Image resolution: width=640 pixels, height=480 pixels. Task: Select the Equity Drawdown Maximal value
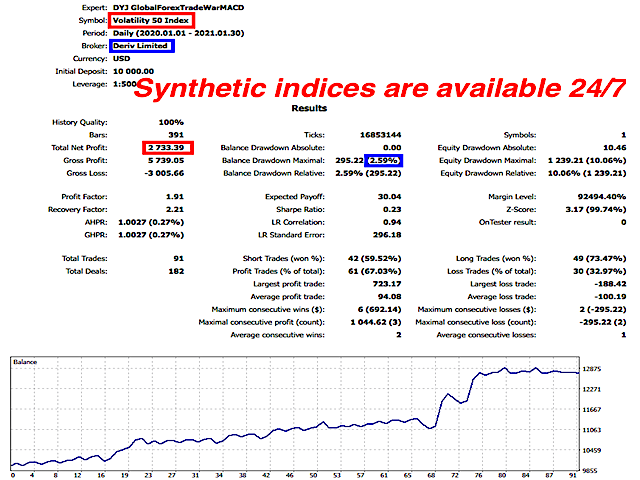tap(587, 160)
